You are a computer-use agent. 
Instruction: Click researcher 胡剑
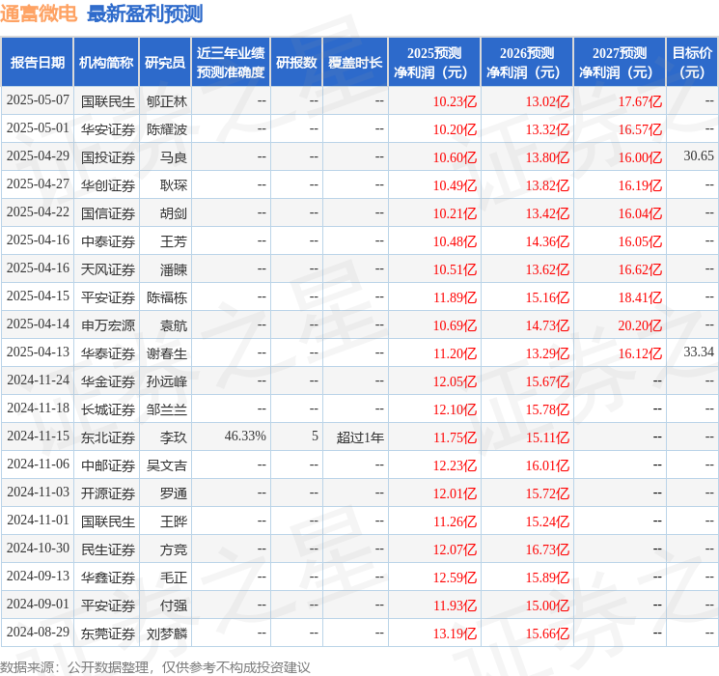pyautogui.click(x=173, y=213)
